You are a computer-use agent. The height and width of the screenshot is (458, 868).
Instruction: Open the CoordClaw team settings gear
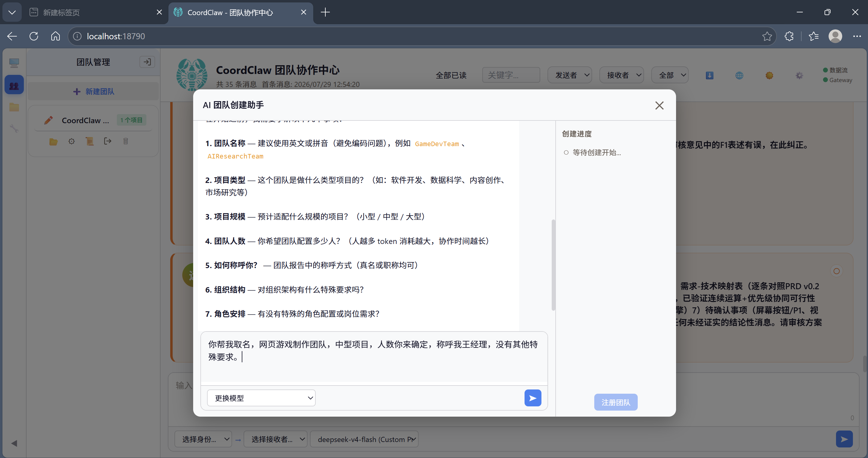72,142
